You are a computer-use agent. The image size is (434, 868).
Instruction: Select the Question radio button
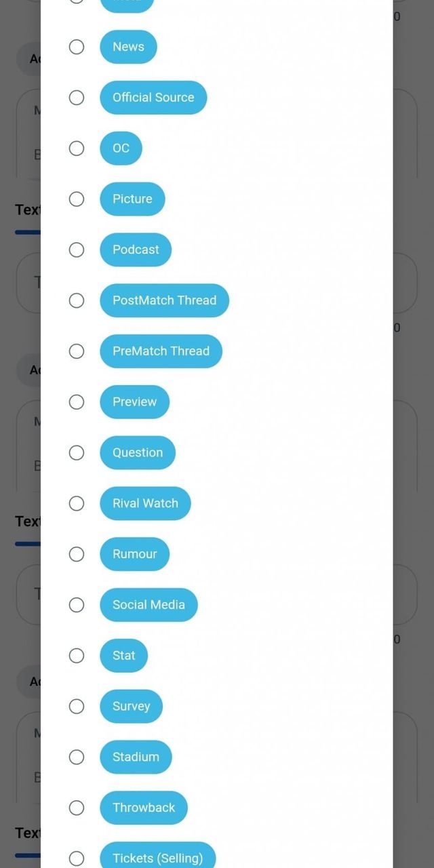point(77,452)
